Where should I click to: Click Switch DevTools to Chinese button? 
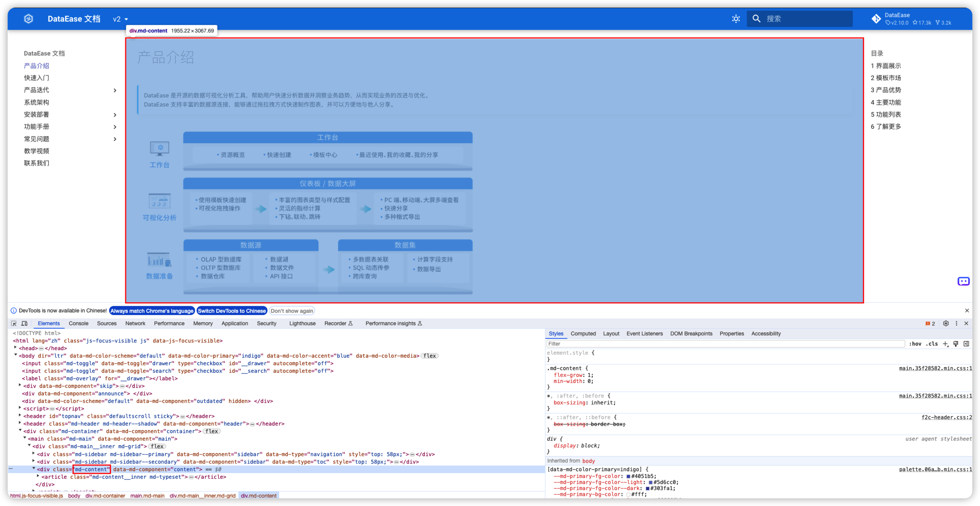[232, 311]
